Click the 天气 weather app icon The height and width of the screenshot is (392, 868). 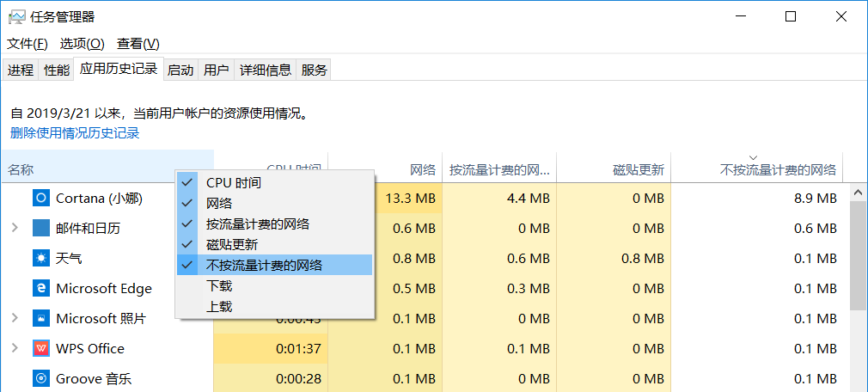click(41, 258)
